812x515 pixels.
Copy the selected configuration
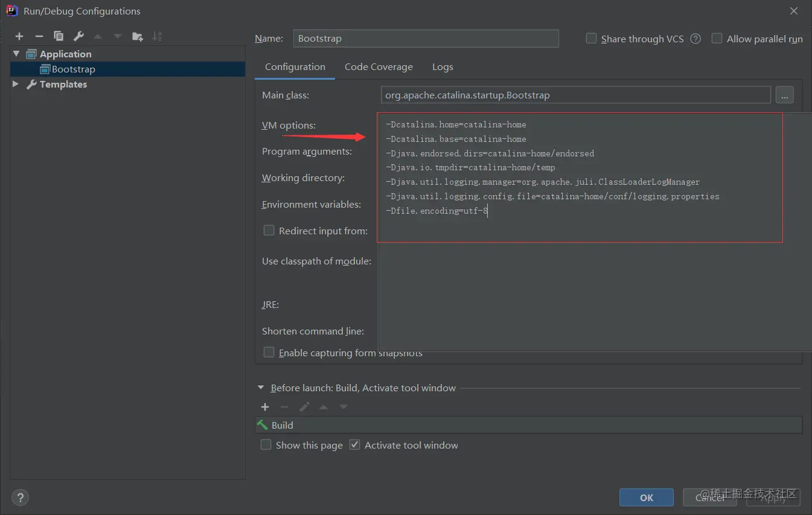point(59,36)
